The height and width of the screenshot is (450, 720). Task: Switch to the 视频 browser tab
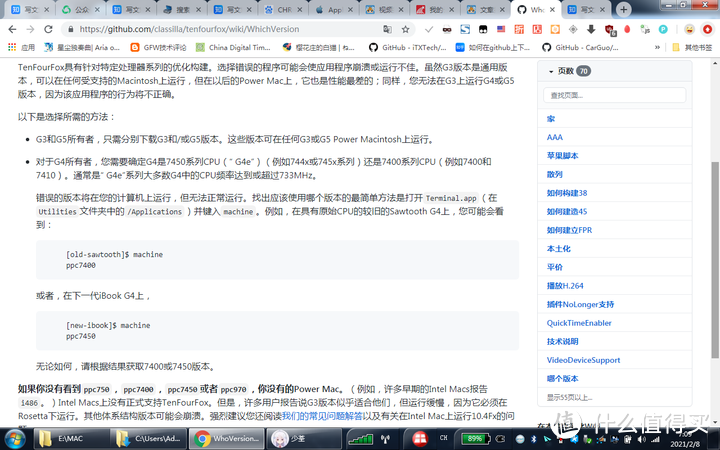[384, 10]
